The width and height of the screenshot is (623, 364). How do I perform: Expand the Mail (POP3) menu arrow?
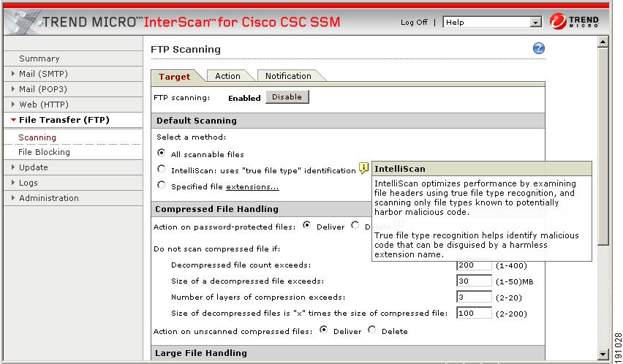pyautogui.click(x=13, y=89)
